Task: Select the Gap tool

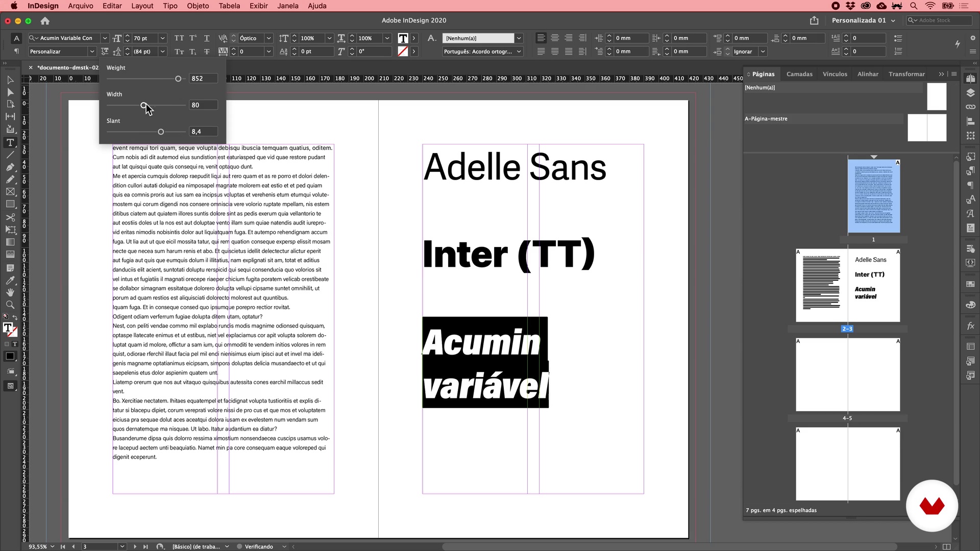Action: tap(10, 117)
